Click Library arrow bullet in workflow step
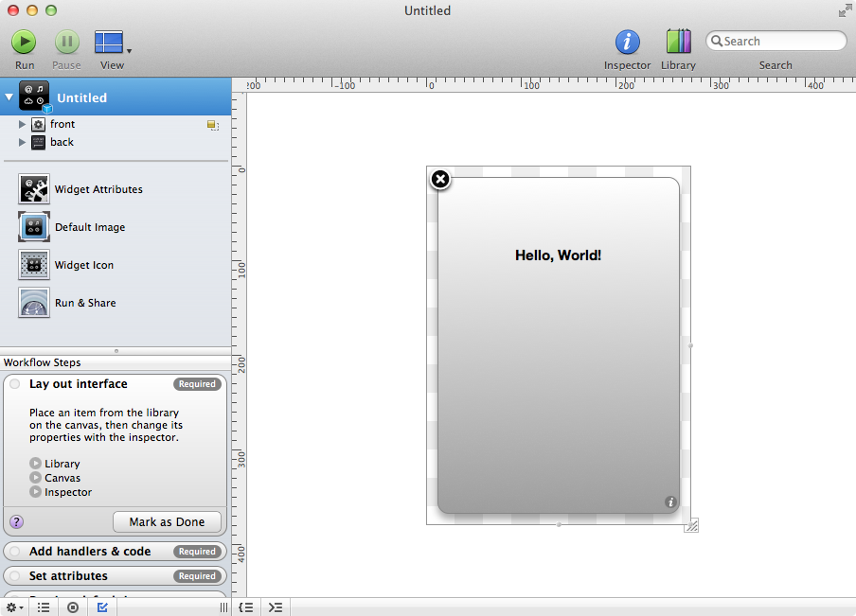 pos(35,464)
